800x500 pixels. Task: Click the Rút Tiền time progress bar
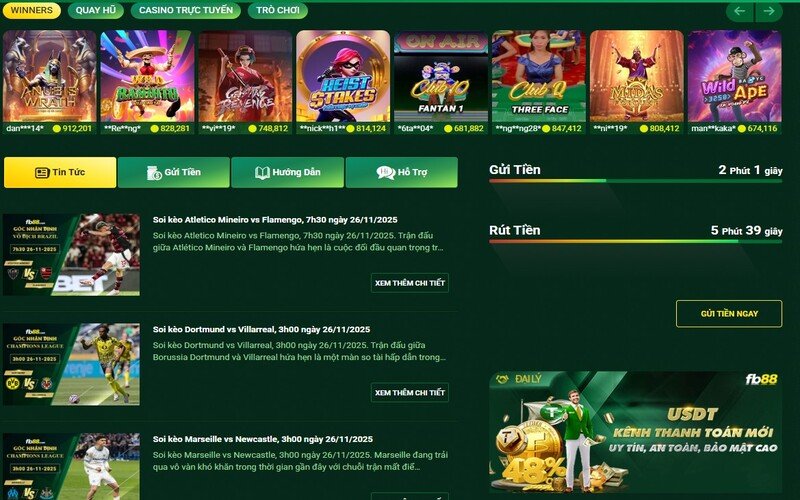(x=635, y=241)
